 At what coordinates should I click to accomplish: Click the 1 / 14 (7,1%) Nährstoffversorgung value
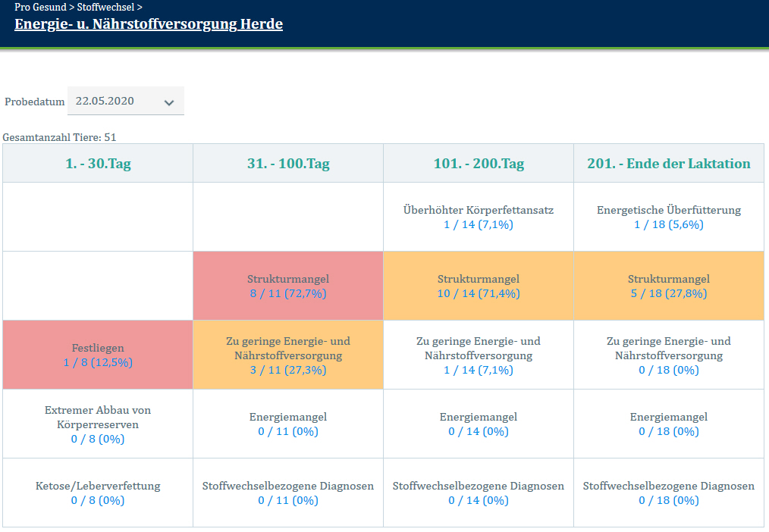click(479, 370)
